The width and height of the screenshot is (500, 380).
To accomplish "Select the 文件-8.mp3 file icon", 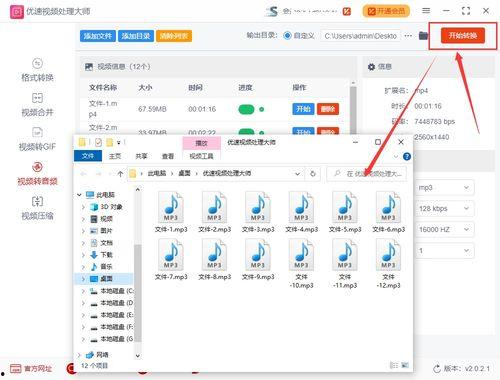I will click(214, 255).
